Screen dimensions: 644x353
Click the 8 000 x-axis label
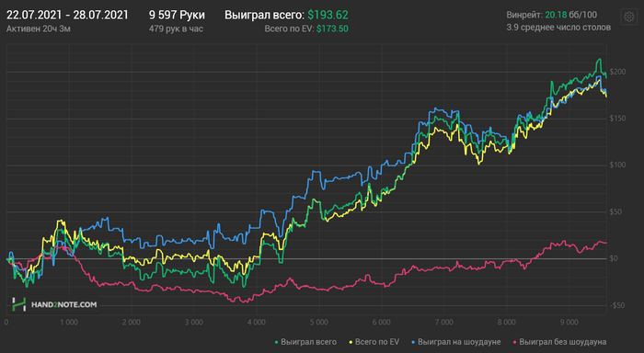(506, 323)
